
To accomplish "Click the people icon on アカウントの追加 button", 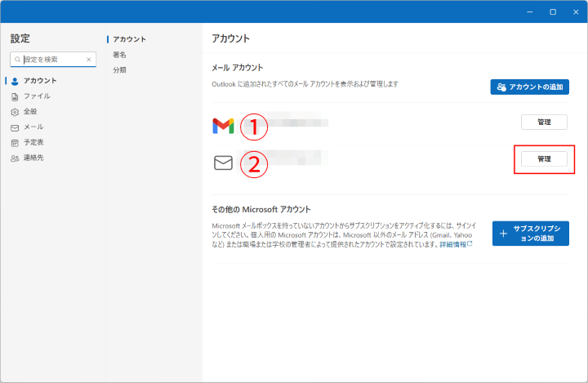I will pos(501,87).
